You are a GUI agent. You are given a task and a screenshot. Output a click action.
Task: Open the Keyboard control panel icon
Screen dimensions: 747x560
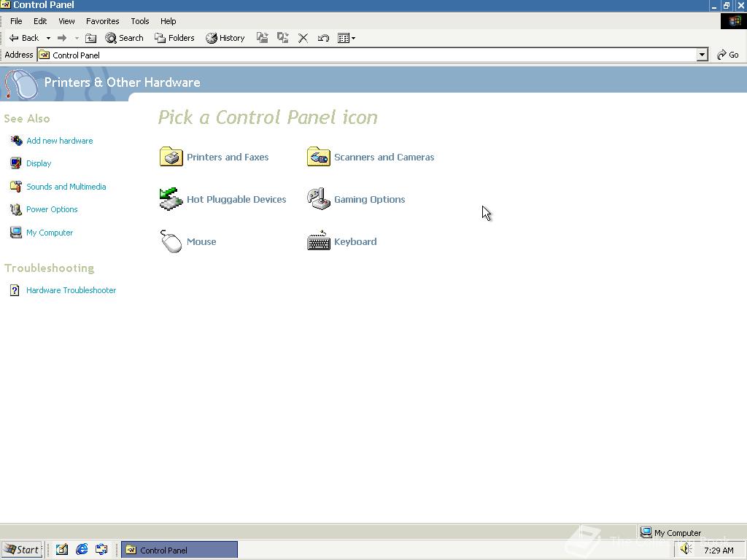click(x=319, y=241)
